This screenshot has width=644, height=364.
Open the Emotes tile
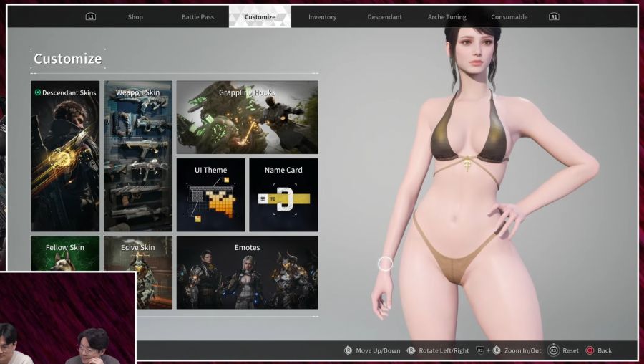(248, 272)
